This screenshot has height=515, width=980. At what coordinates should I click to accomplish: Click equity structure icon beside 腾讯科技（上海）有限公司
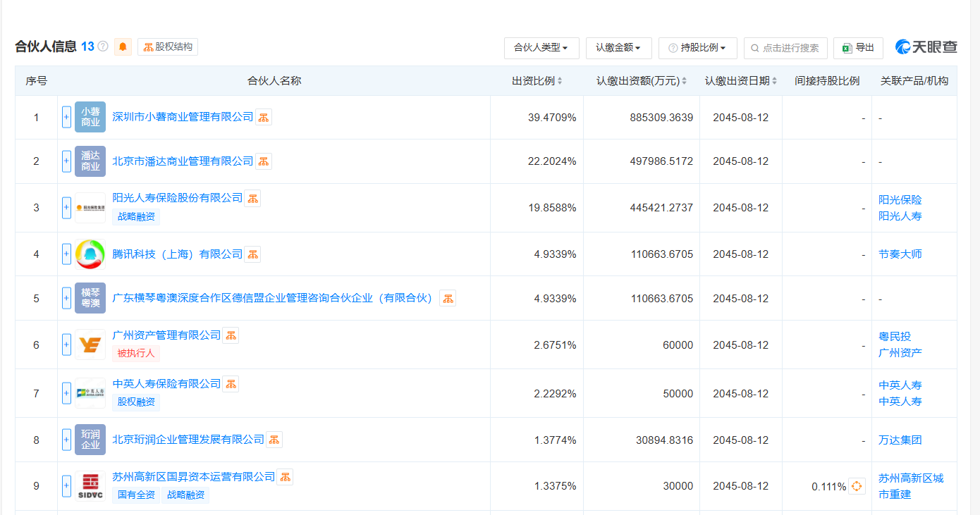[x=252, y=254]
